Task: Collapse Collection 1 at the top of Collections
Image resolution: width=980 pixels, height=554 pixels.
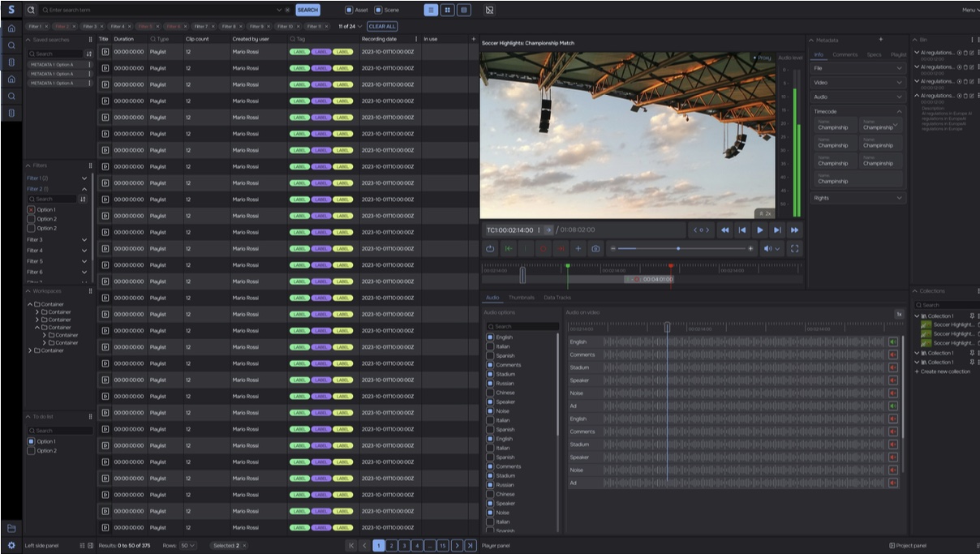Action: (x=918, y=316)
